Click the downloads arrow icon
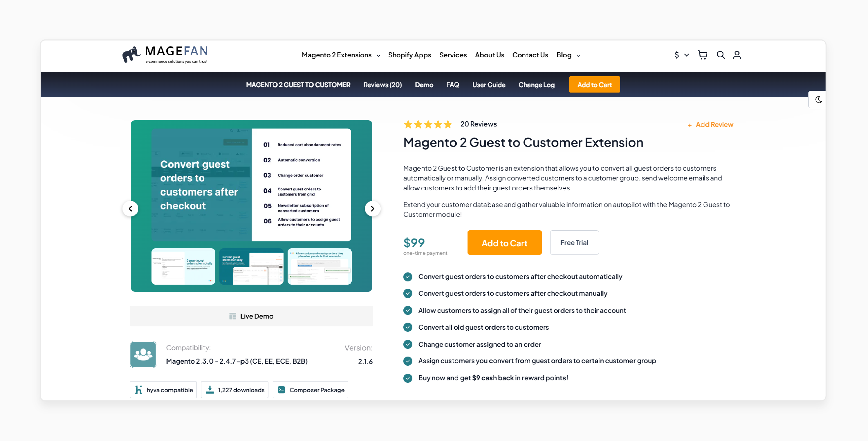Screen dimensions: 868x441 click(210, 390)
